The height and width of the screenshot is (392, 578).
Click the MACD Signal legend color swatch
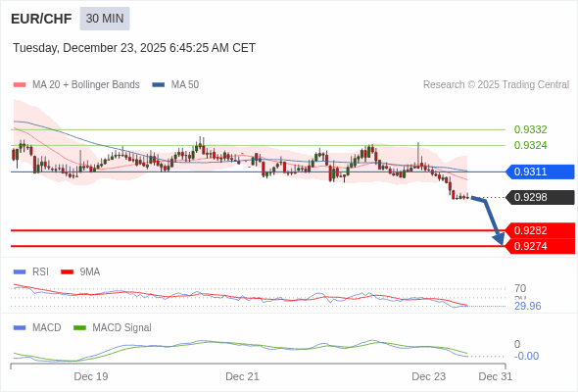pyautogui.click(x=79, y=328)
